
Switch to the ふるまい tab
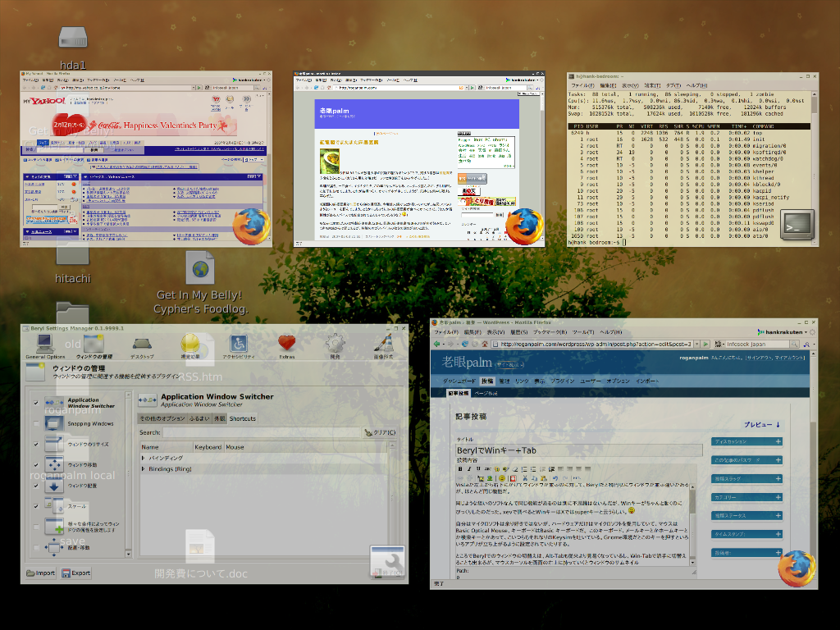tap(199, 418)
